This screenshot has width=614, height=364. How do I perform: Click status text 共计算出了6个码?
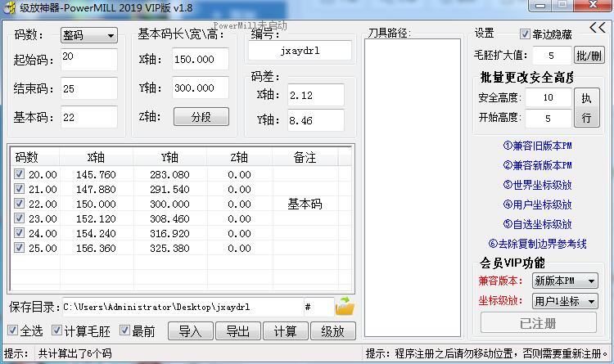[x=74, y=354]
